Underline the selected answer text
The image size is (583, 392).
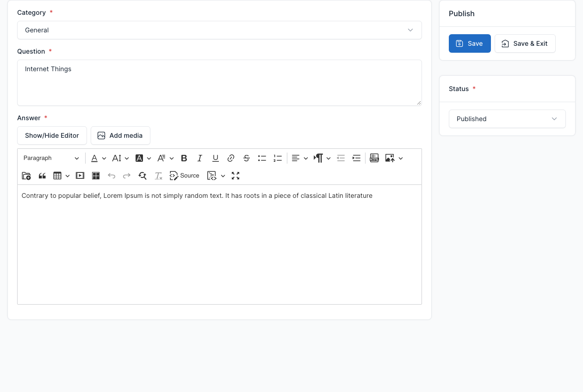tap(216, 158)
